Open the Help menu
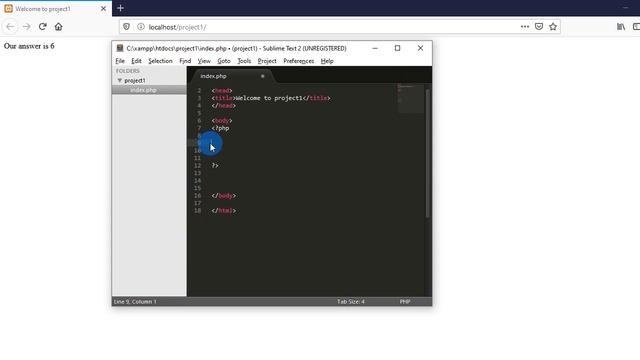 pyautogui.click(x=327, y=61)
